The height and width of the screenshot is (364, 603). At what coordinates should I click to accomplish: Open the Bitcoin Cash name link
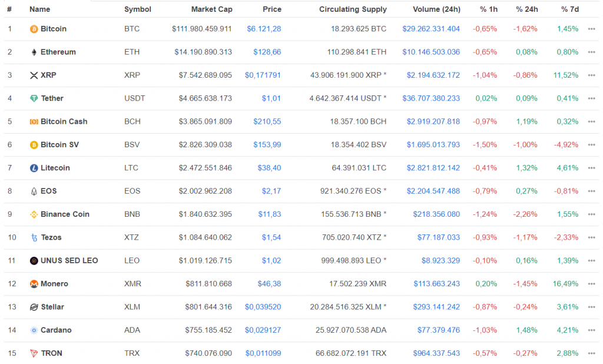pyautogui.click(x=64, y=121)
